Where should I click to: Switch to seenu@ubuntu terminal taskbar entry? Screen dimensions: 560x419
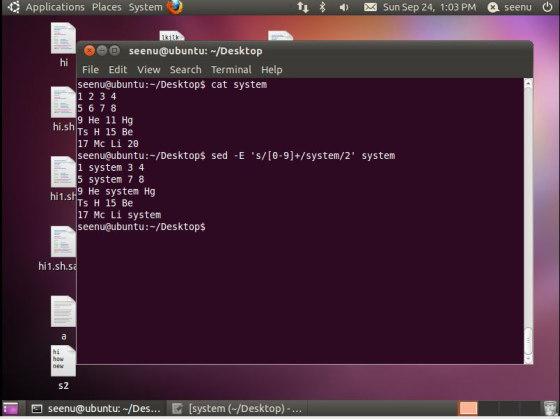96,408
